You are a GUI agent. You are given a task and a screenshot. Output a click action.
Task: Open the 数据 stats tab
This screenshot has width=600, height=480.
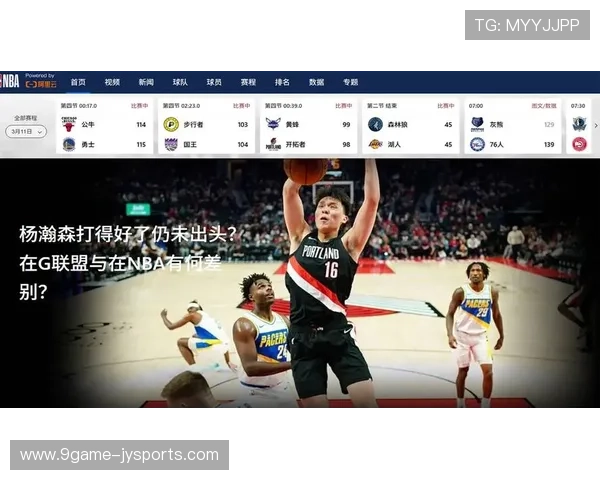click(x=316, y=82)
